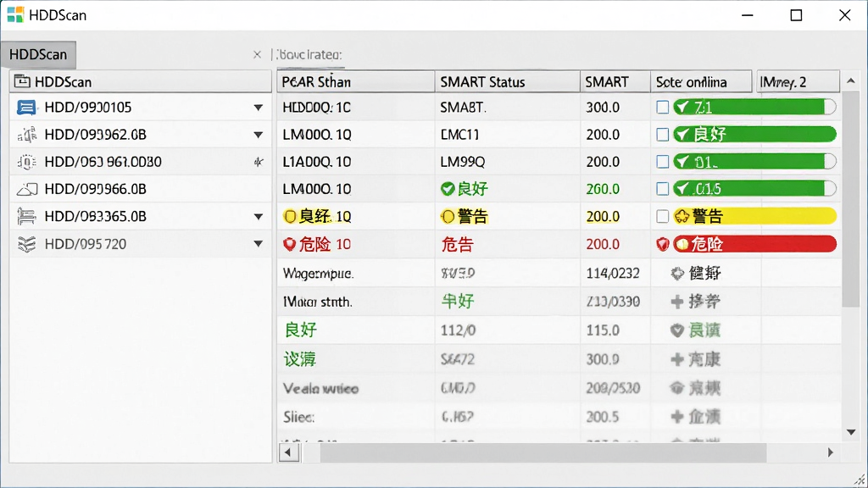
Task: Click green health bar in L1A00Q row
Action: coord(754,162)
